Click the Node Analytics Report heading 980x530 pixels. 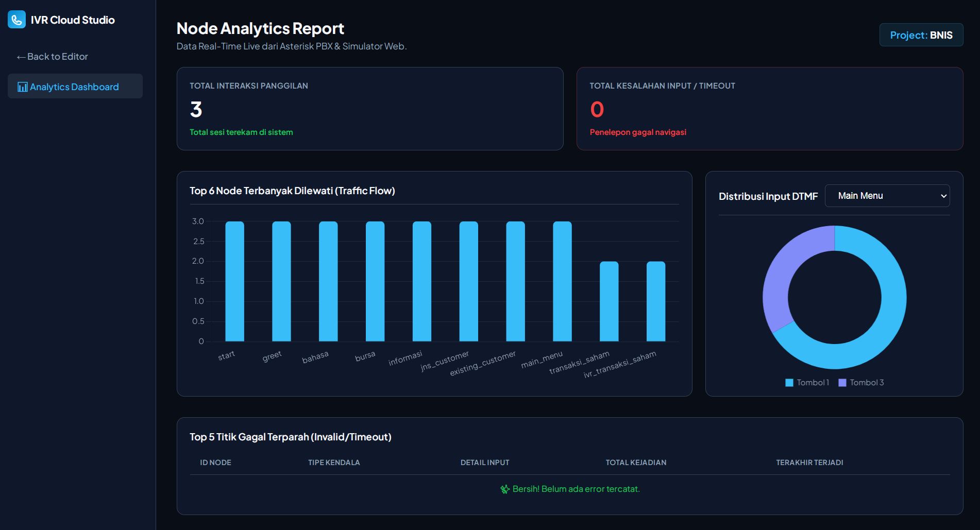click(x=260, y=28)
